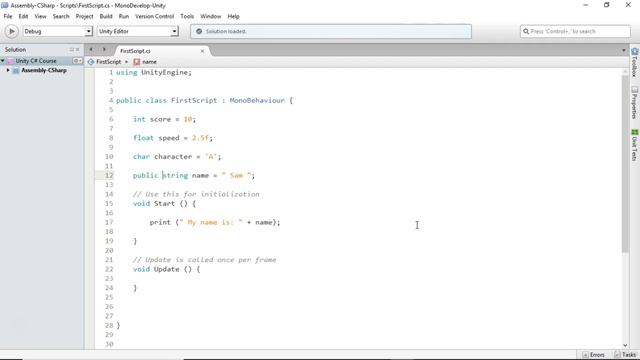Click '2.5f' value on line 8
The image size is (640, 360).
click(200, 138)
